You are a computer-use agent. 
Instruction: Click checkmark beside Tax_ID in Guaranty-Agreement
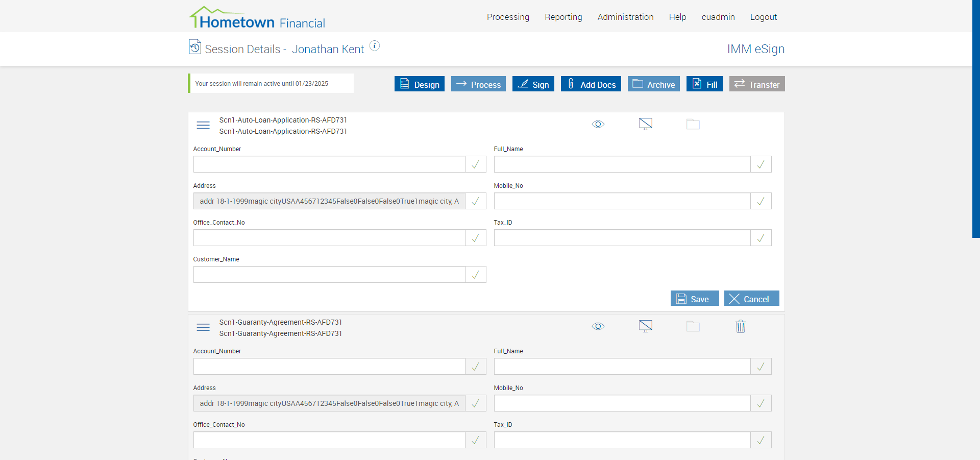tap(761, 440)
